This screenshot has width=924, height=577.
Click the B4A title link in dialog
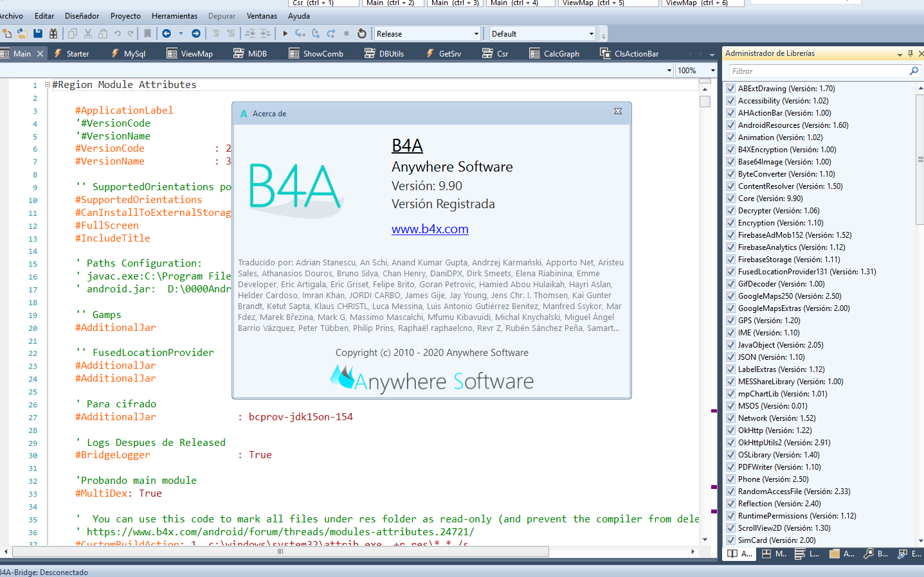[407, 146]
